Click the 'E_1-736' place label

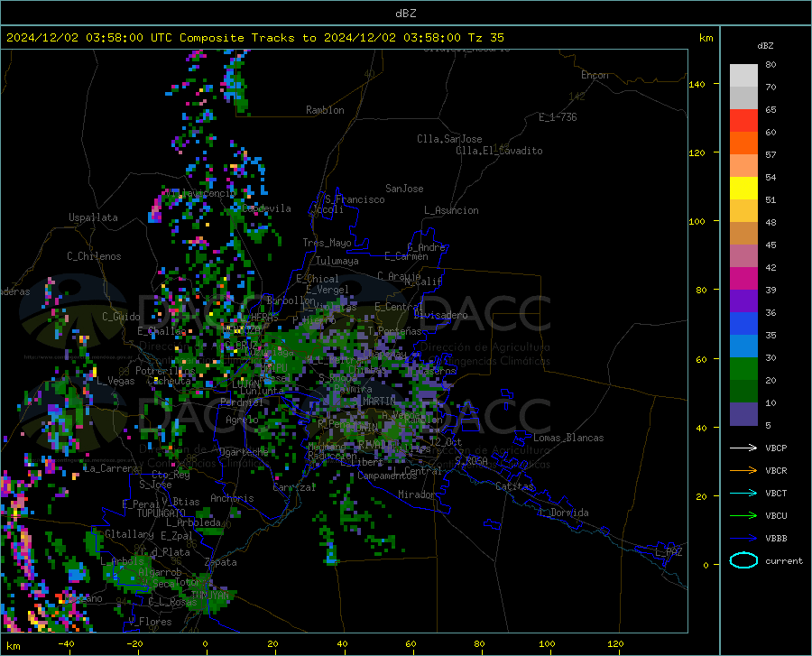[x=558, y=117]
